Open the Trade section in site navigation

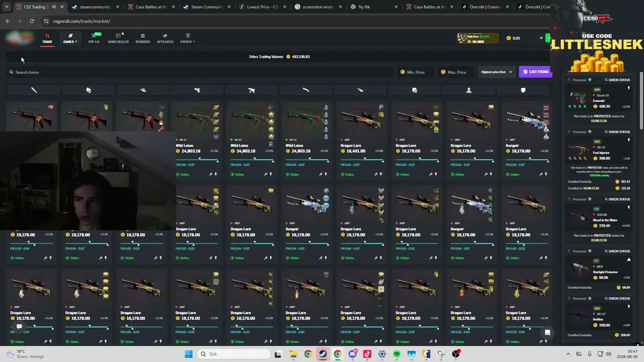(x=47, y=38)
